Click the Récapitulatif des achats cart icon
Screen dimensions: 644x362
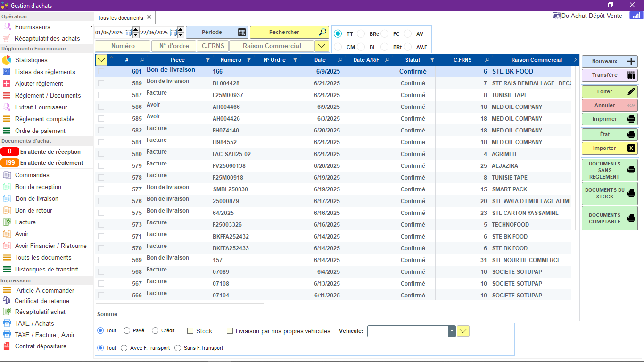click(7, 38)
